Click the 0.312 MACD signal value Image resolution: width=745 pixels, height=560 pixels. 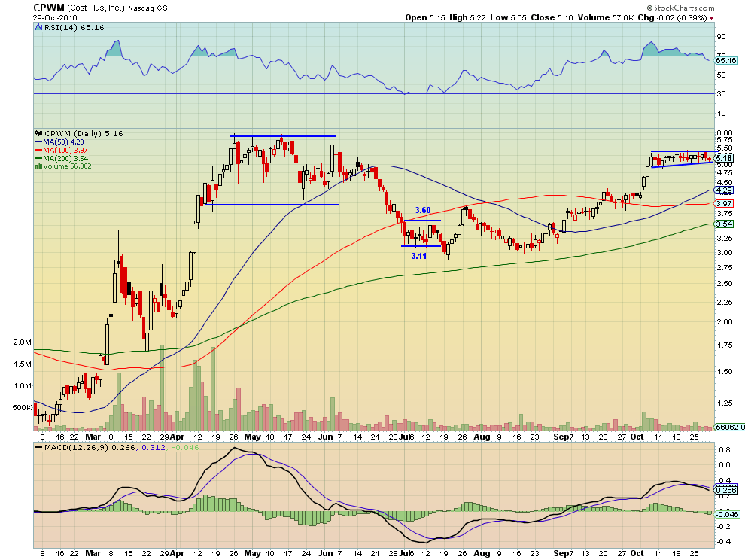pos(154,447)
